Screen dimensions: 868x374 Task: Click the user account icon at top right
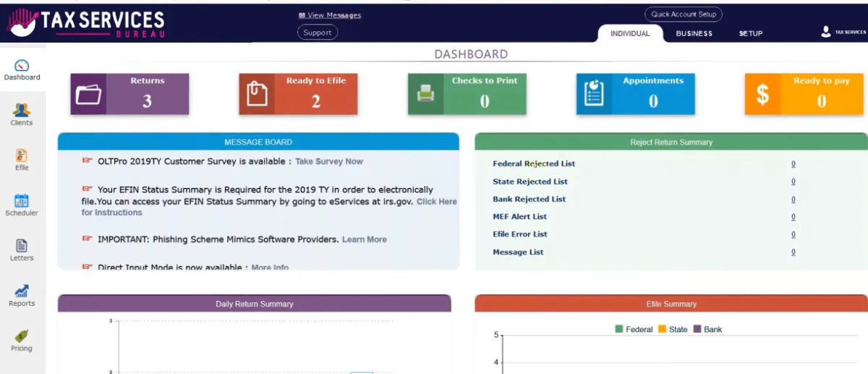pyautogui.click(x=826, y=32)
